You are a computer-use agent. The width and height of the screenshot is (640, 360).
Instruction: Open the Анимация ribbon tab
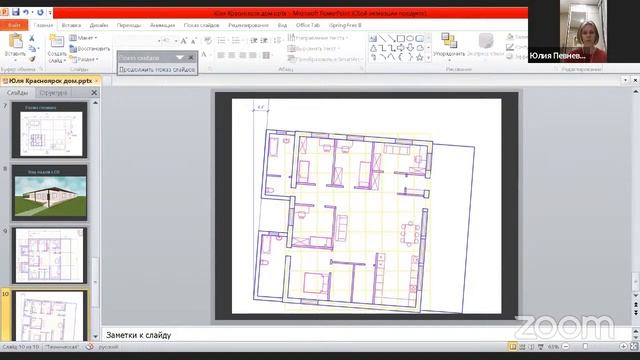(162, 25)
